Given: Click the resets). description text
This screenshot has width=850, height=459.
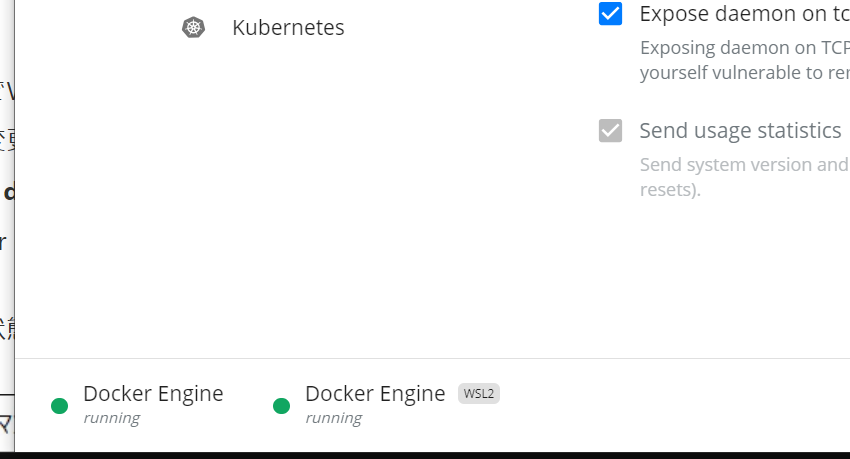Looking at the screenshot, I should (670, 190).
